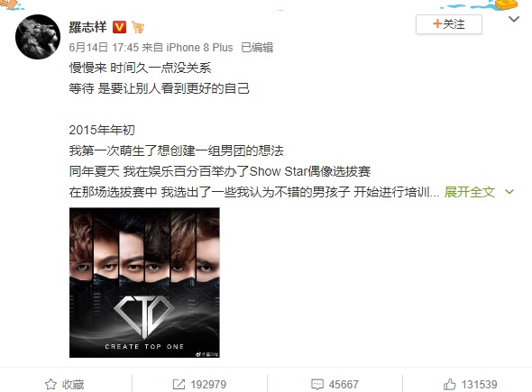Screen dimensions: 532x392
Task: Open the CTO Create Top One image
Action: tap(144, 282)
